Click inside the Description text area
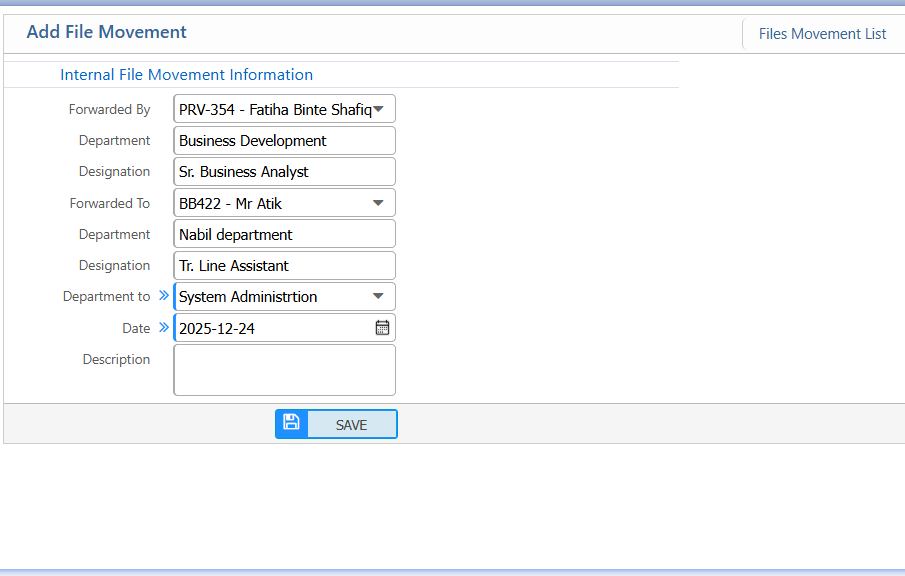905x576 pixels. pos(284,368)
